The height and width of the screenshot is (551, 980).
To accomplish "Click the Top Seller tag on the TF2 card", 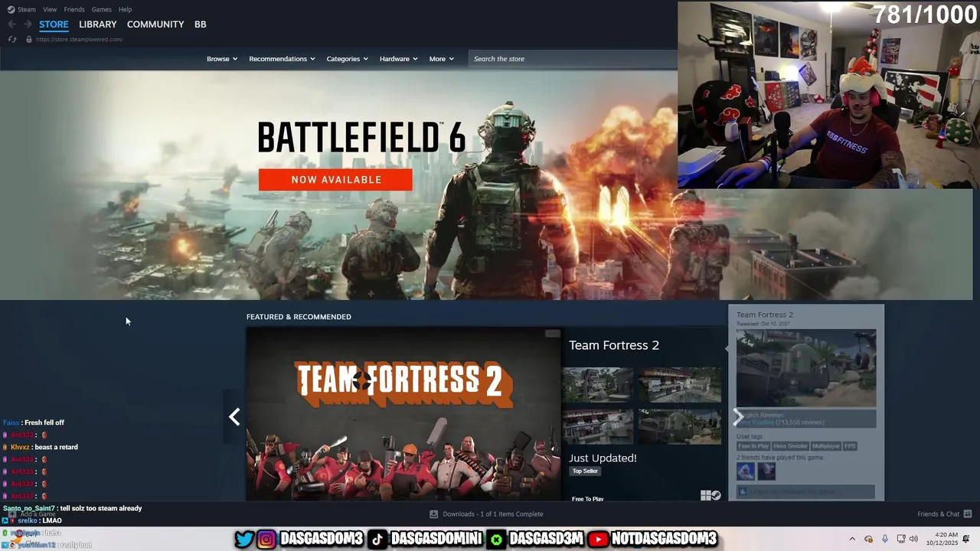I will coord(585,471).
